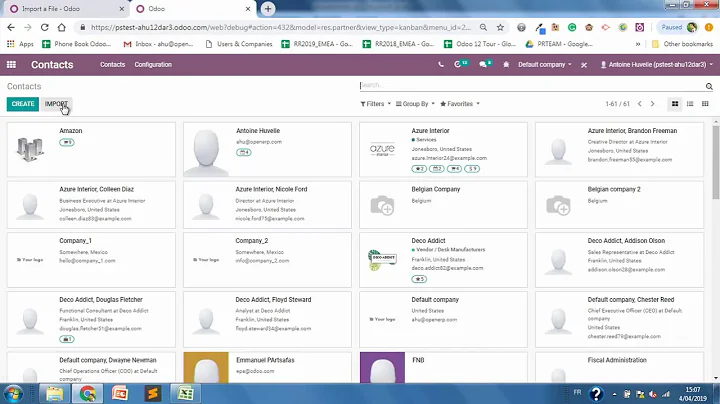Open the Apps bookmark shortcut

point(20,44)
